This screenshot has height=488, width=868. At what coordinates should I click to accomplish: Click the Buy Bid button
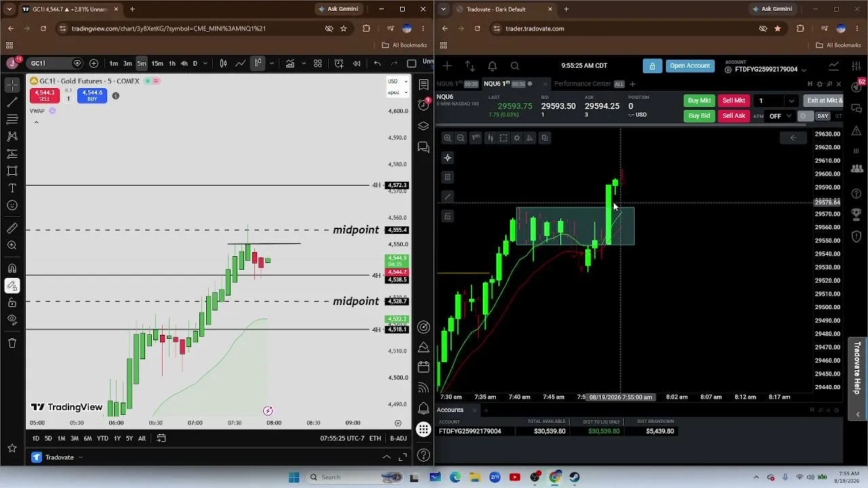tap(699, 116)
